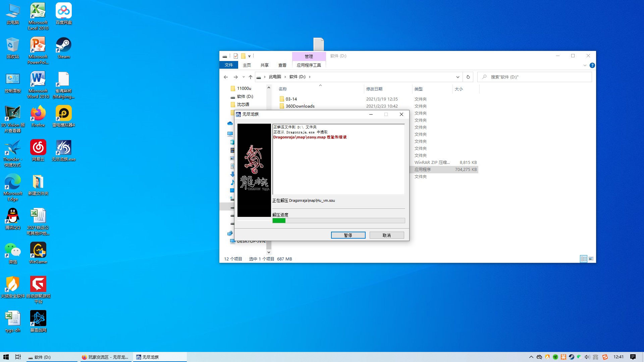Open Task View on the taskbar

click(18, 357)
